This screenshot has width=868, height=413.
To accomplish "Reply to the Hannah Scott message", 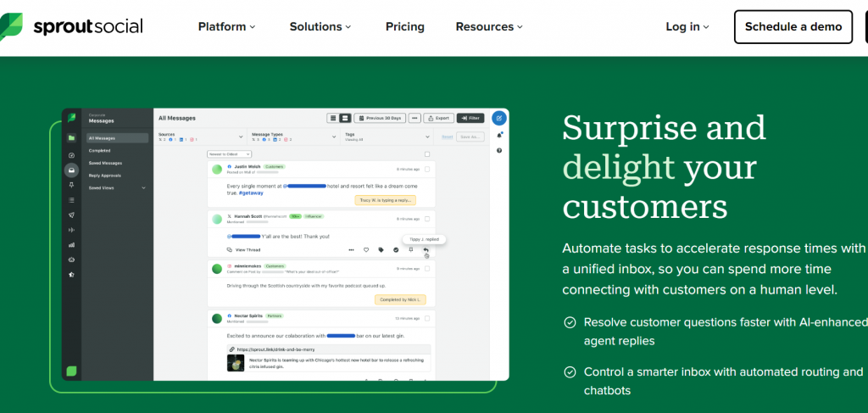I will click(426, 249).
